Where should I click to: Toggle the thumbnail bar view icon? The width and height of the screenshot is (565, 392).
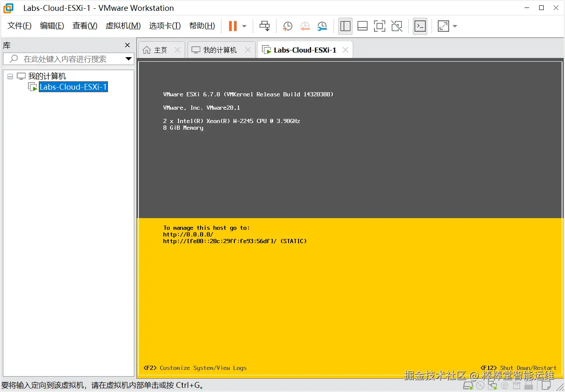[362, 26]
